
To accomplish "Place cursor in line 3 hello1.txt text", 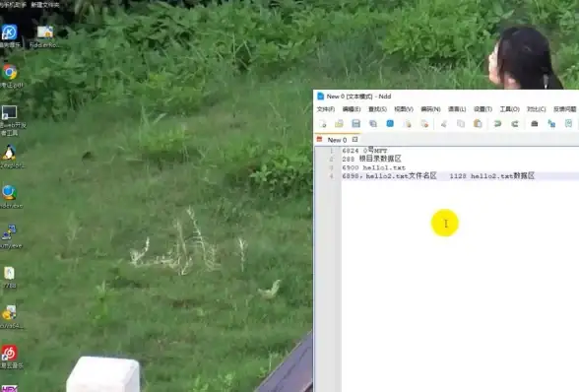I will pos(384,167).
